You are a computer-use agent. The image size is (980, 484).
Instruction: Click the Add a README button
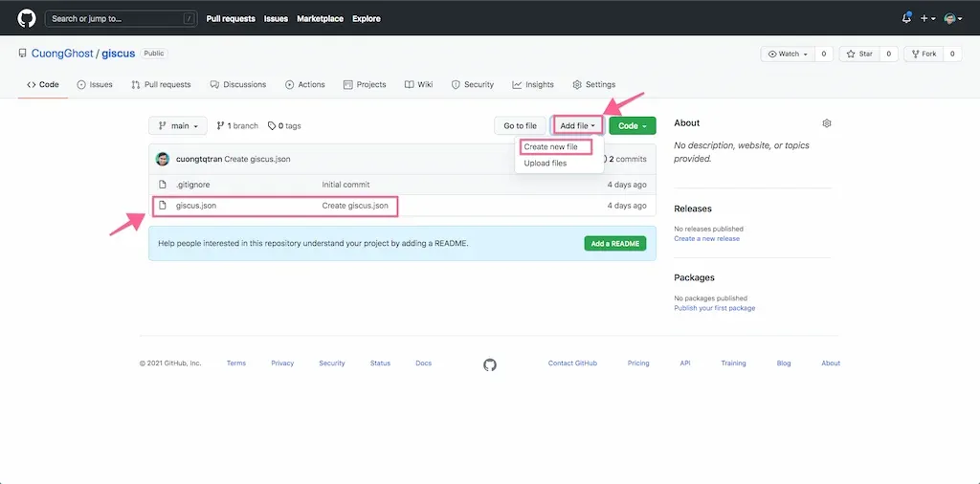pos(615,244)
